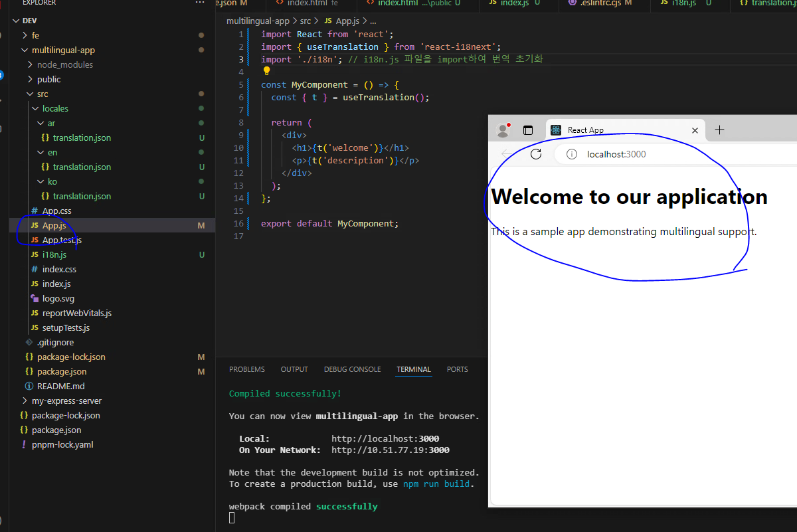Collapse the ar locale folder
Viewport: 797px width, 532px height.
(x=41, y=123)
